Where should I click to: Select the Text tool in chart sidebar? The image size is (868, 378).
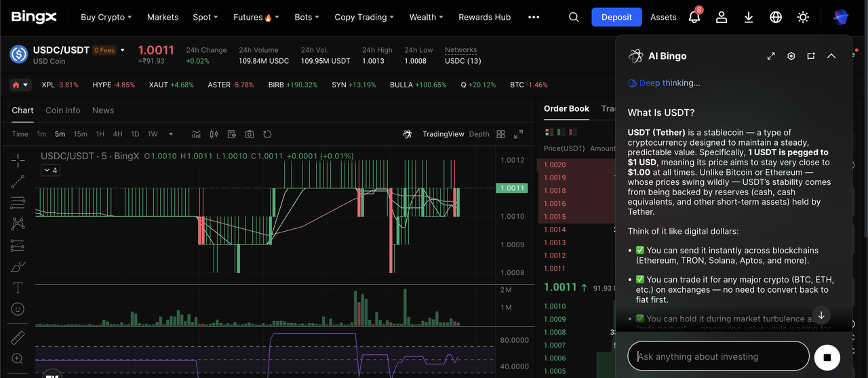click(18, 288)
